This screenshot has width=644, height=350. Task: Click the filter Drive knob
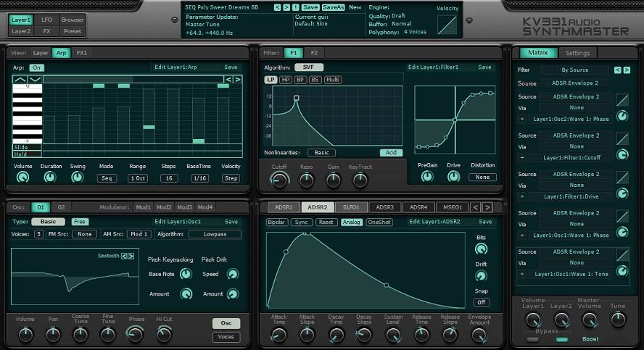click(453, 177)
